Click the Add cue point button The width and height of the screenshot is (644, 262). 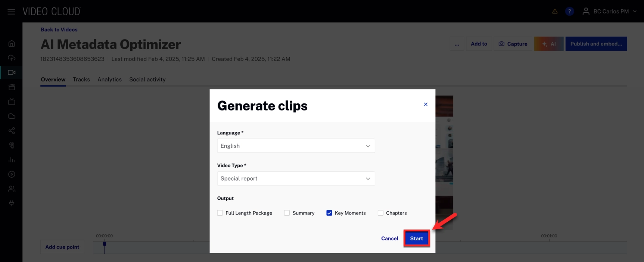[62, 247]
